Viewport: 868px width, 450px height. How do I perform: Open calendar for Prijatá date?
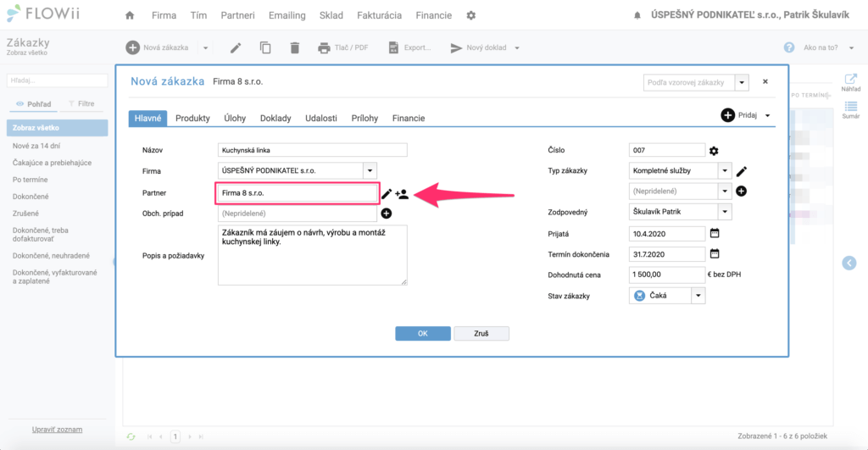coord(715,234)
